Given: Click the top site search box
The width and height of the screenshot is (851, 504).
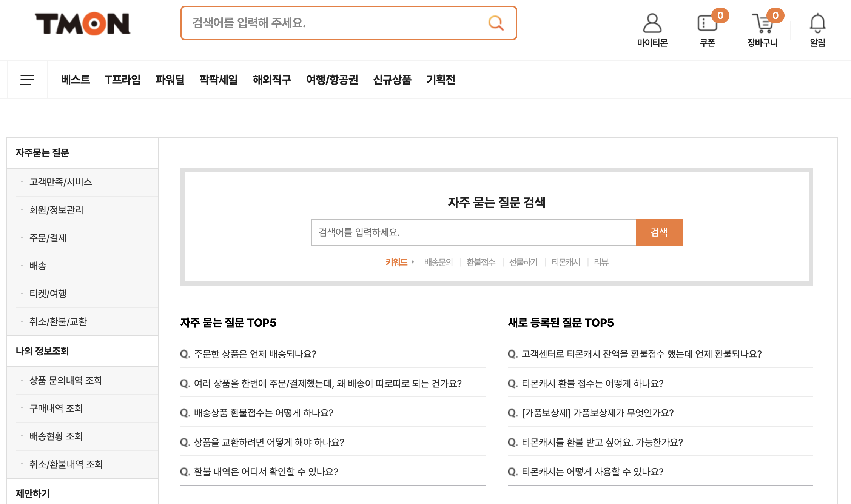Looking at the screenshot, I should point(336,23).
